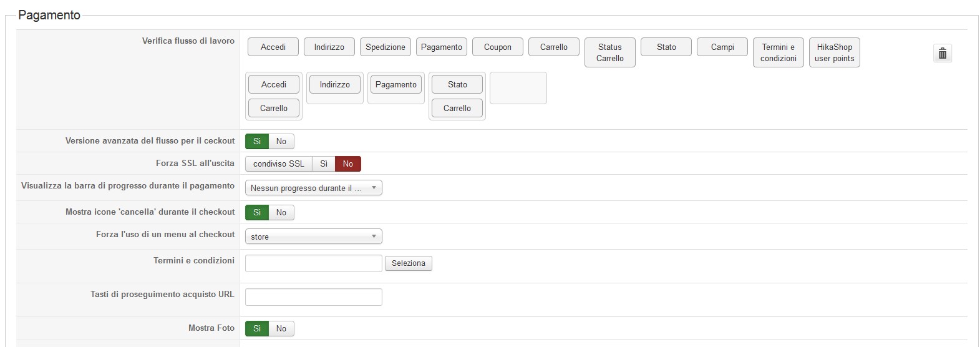Click the empty workflow step drop box
This screenshot has width=980, height=347.
click(x=518, y=88)
